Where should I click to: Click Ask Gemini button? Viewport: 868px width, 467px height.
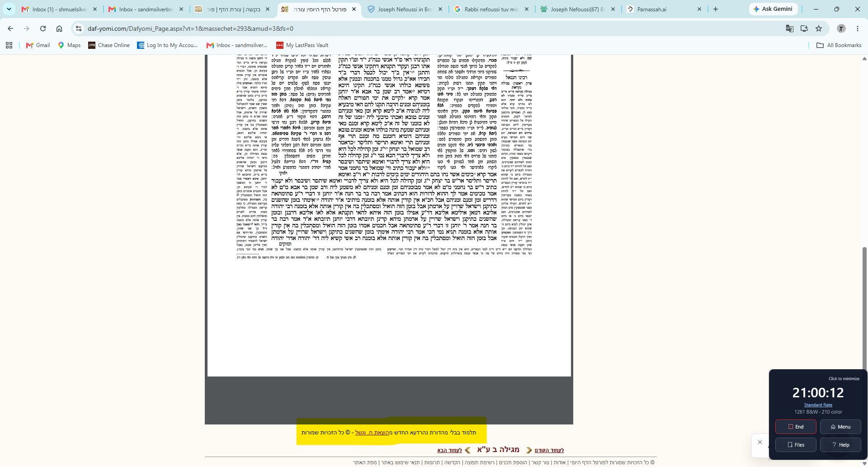coord(773,9)
